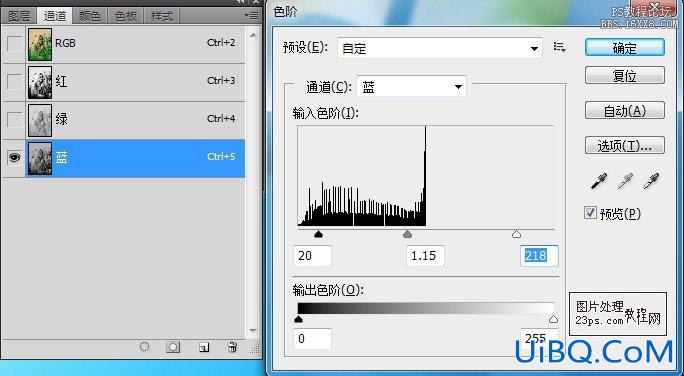Click the Ctrl+5 shortcut text
Viewport: 684px width, 376px height.
coord(221,157)
